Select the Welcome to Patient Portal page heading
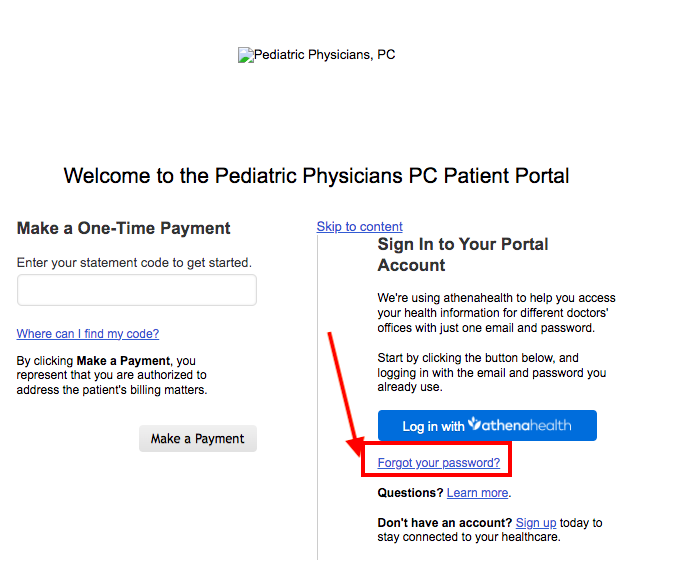Screen dimensions: 678x583 pyautogui.click(x=316, y=176)
